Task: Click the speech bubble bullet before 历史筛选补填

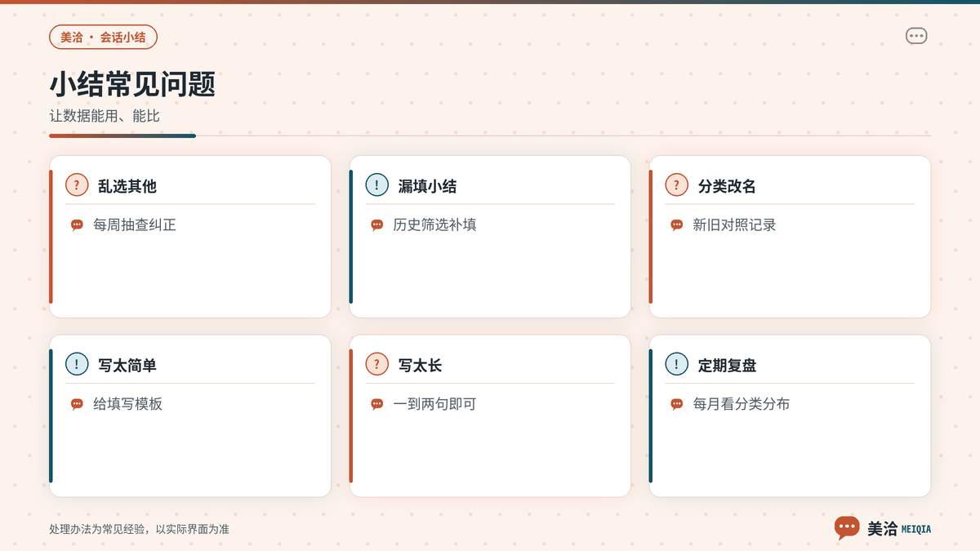Action: [376, 225]
